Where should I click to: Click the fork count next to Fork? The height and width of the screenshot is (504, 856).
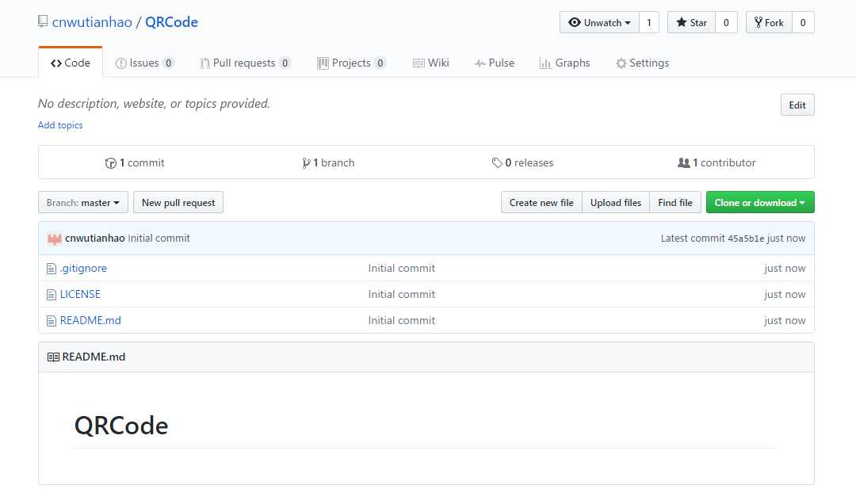(x=803, y=22)
